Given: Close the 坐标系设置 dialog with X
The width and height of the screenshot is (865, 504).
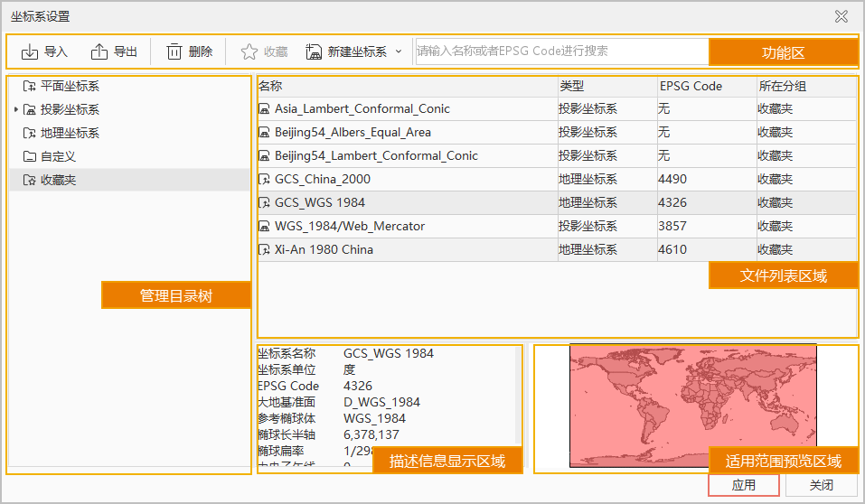Looking at the screenshot, I should click(841, 16).
